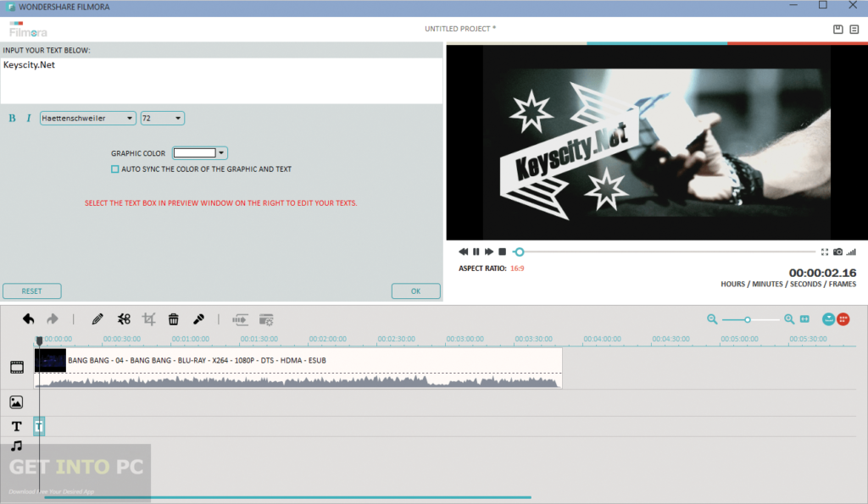868x504 pixels.
Task: Click the 00:01:00:00 ruler mark
Action: 191,339
